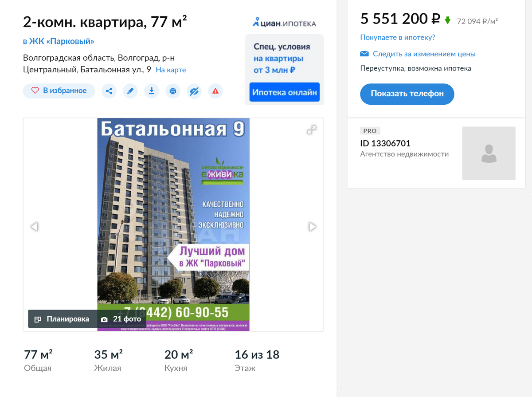Screen dimensions: 532x397
Task: Add to favorites with В избранное
Action: pyautogui.click(x=59, y=91)
